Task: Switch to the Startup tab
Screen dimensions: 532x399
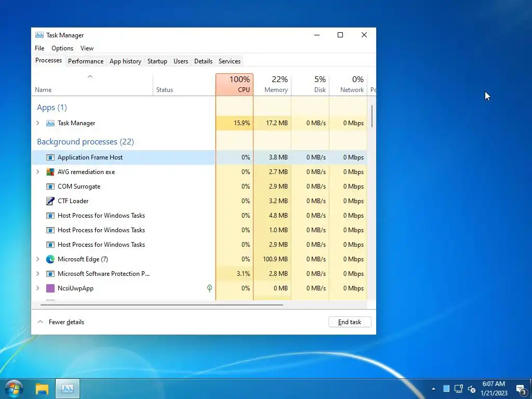Action: 157,61
